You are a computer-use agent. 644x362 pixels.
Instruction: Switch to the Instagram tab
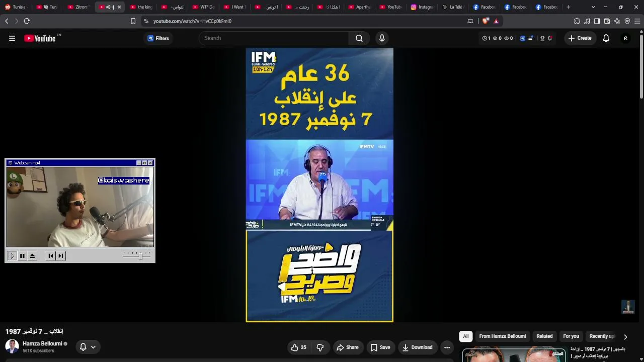pos(422,7)
